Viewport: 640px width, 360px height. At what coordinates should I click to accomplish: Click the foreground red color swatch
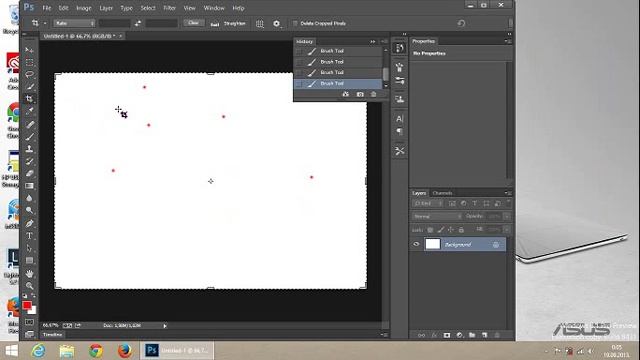(27, 305)
